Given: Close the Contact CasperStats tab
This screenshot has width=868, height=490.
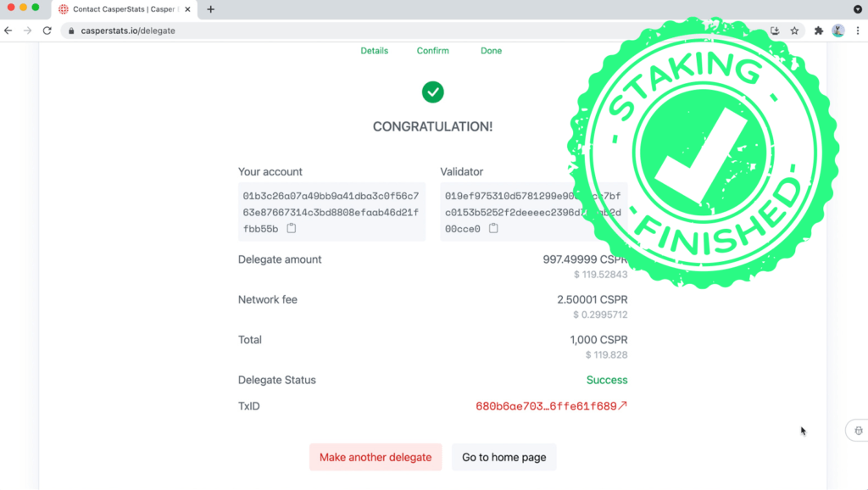Looking at the screenshot, I should 187,9.
